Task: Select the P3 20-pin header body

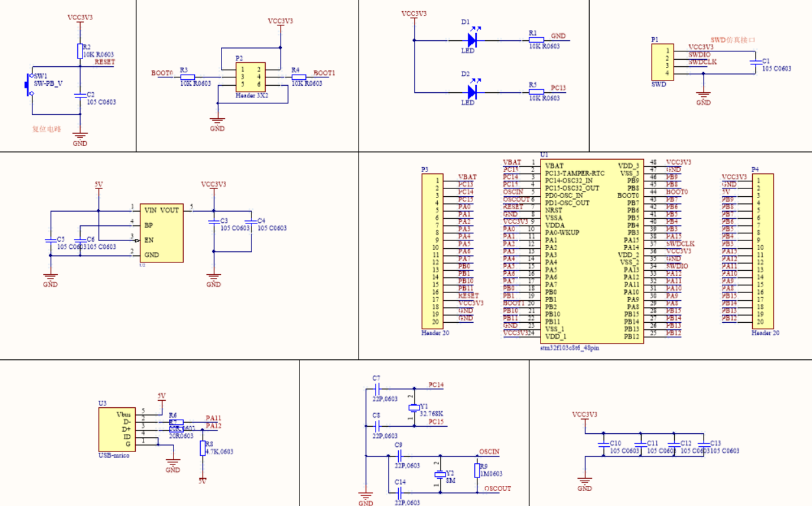Action: [x=432, y=251]
